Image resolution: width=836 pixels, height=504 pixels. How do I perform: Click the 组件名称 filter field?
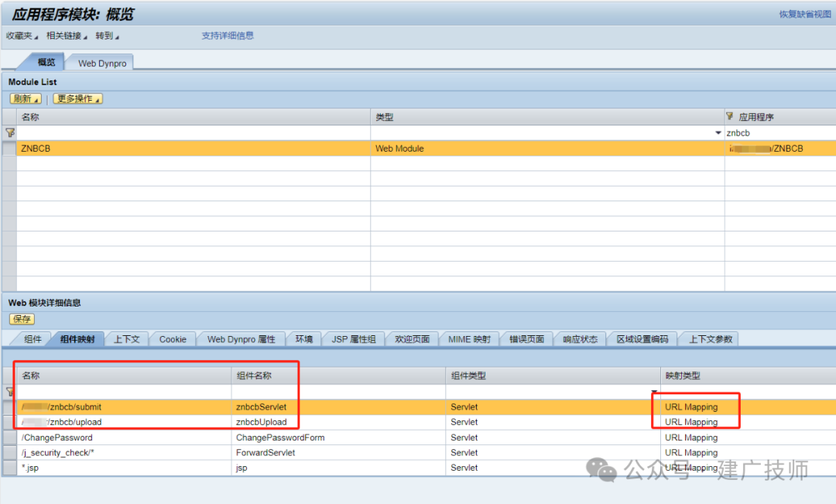point(338,392)
